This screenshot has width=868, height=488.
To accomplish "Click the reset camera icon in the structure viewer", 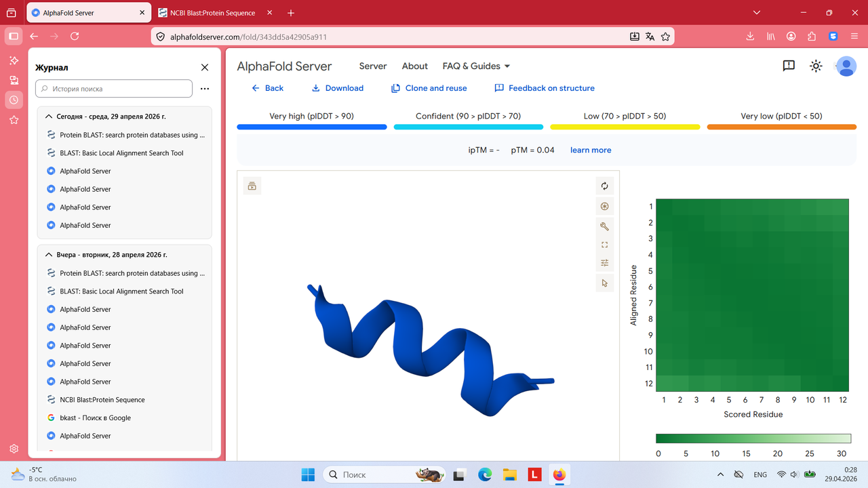I will (605, 186).
